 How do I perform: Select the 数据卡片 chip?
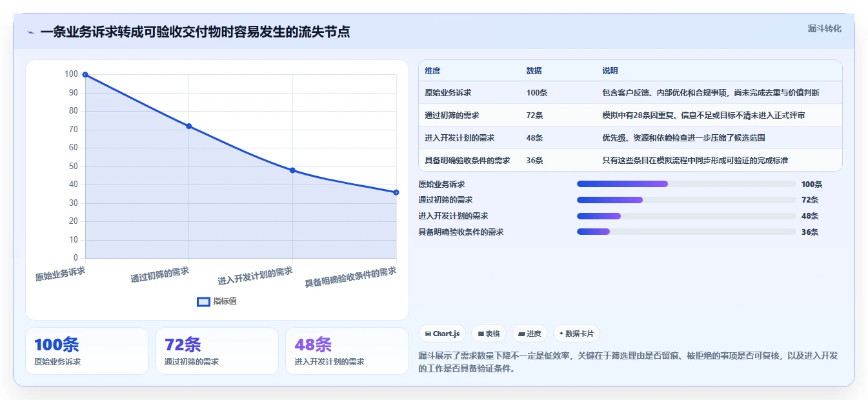[x=576, y=334]
